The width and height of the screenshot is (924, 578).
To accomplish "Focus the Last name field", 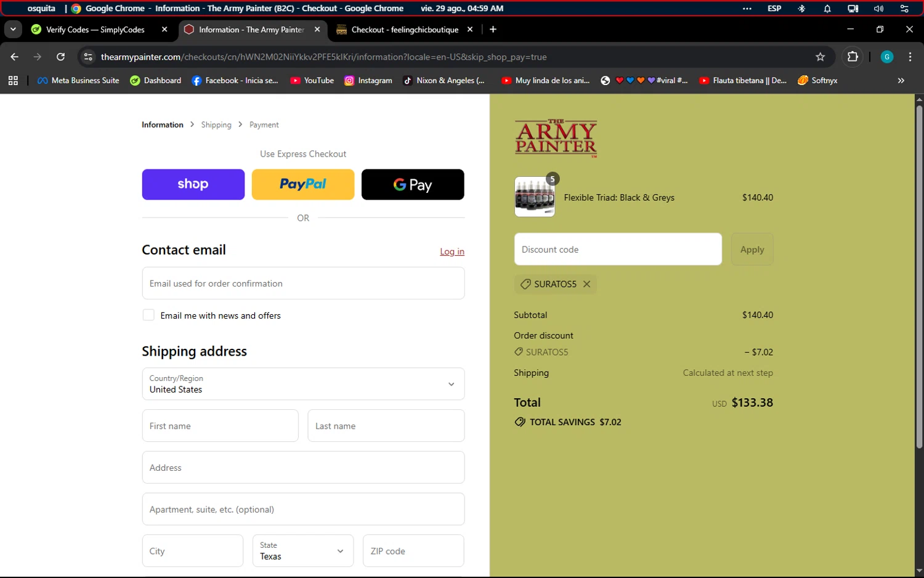I will [x=386, y=426].
